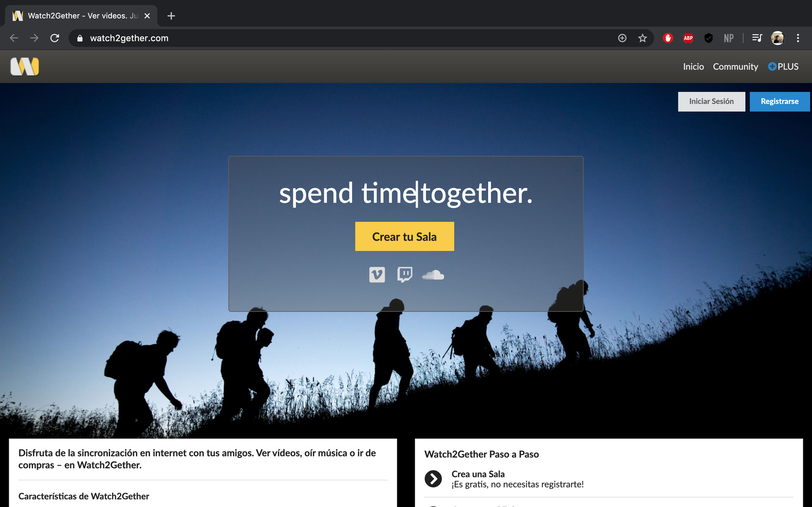Open the Chrome profile avatar
Screen dimensions: 812x507
(777, 38)
